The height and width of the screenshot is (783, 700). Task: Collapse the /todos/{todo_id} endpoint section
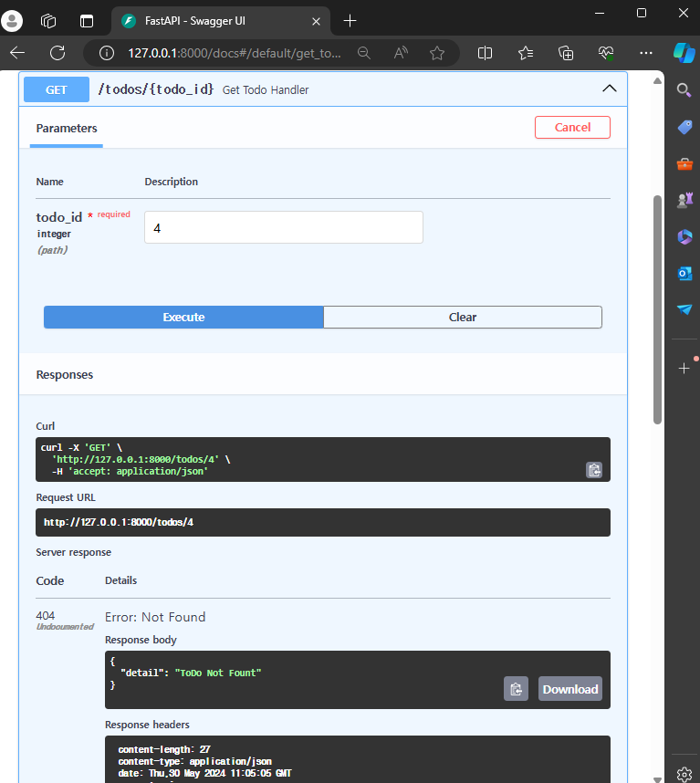tap(609, 89)
